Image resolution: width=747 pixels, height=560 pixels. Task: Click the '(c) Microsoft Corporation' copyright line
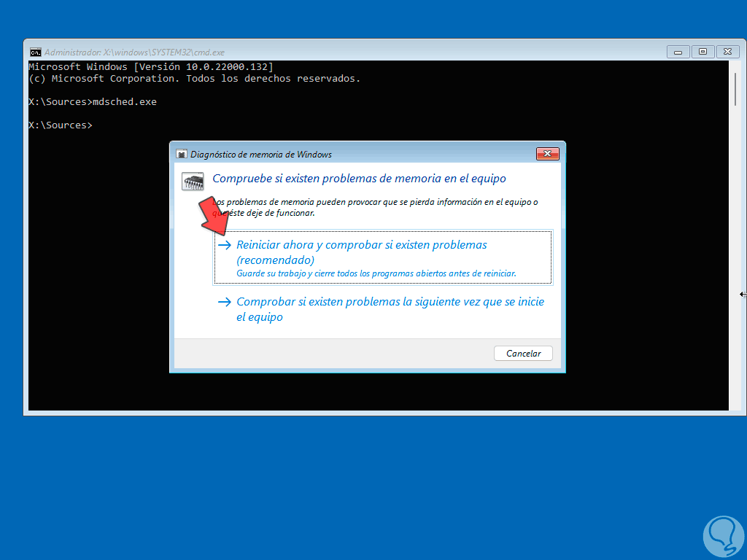pos(194,79)
